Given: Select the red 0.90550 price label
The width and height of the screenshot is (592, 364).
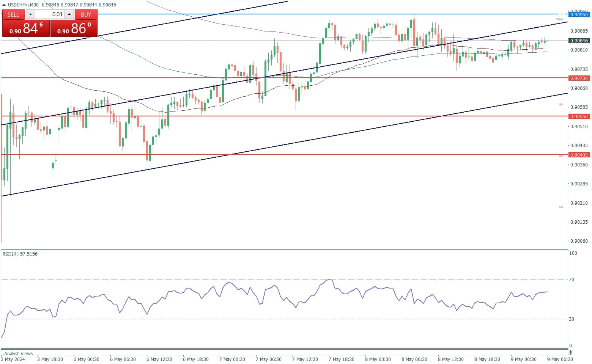Looking at the screenshot, I should [579, 116].
